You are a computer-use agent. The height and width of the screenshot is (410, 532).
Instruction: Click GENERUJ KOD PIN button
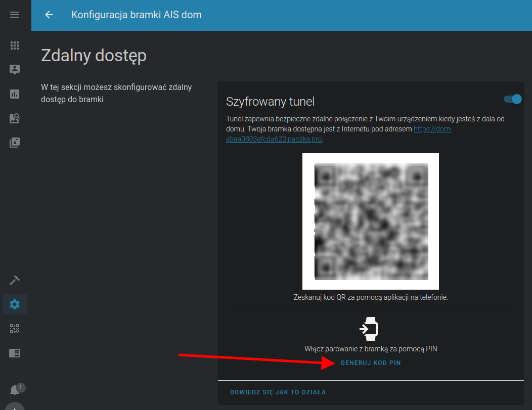click(x=371, y=363)
